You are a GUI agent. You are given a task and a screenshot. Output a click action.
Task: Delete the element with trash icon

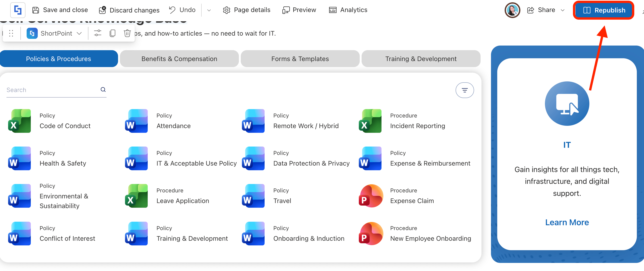[x=127, y=33]
